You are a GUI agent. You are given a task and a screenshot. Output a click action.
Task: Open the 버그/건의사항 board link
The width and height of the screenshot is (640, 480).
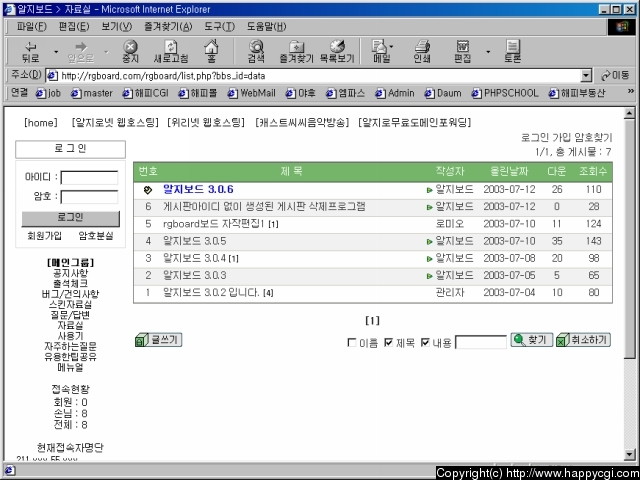coord(70,294)
